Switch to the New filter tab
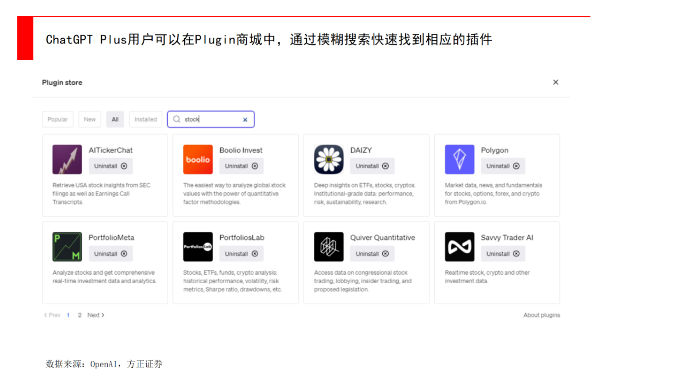 pos(89,119)
